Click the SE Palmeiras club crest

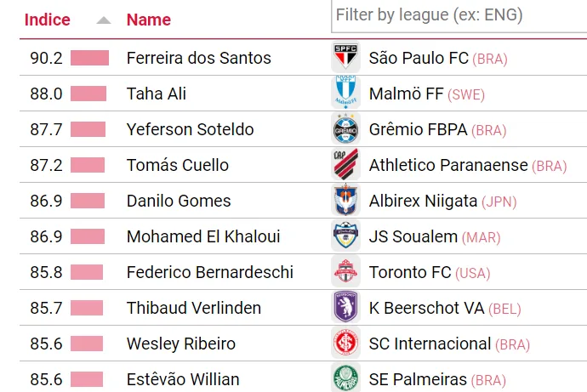click(x=345, y=379)
